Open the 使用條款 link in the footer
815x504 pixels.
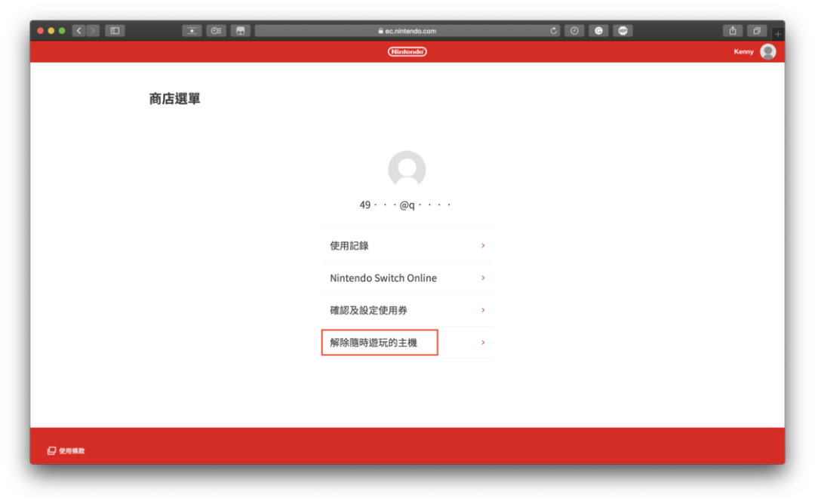[66, 450]
